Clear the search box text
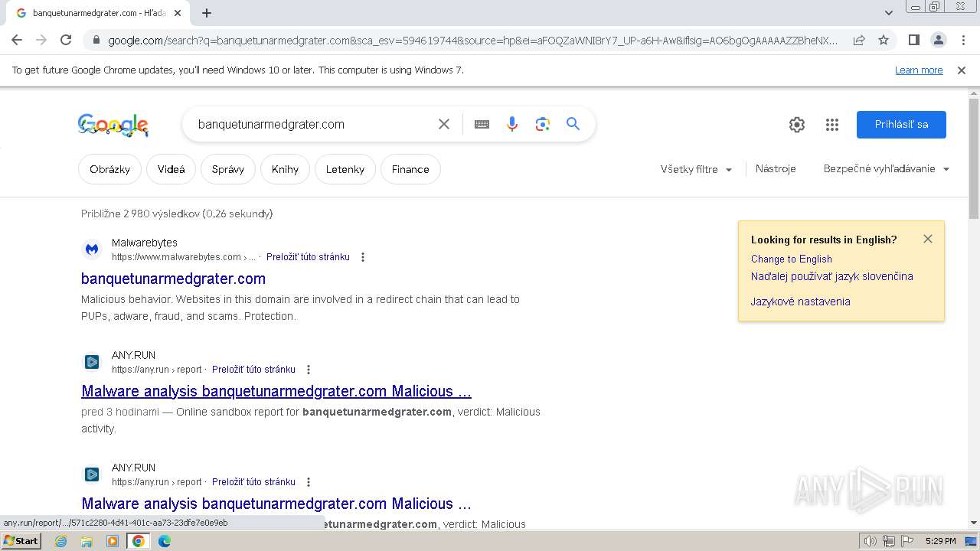The image size is (980, 551). click(x=444, y=124)
